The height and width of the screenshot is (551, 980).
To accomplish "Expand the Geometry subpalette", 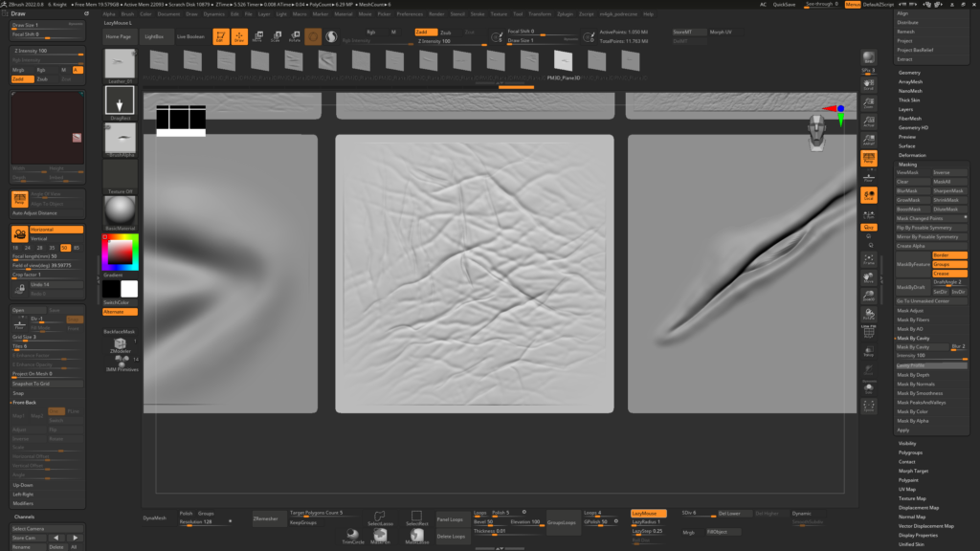I will pos(909,73).
